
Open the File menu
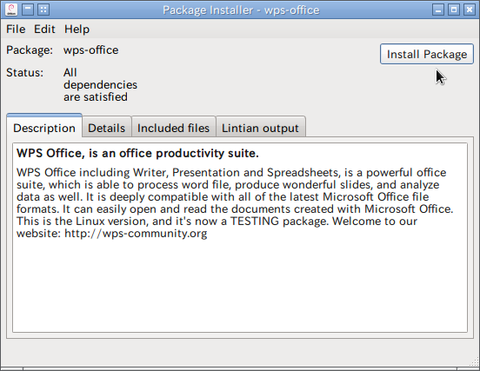pos(16,29)
